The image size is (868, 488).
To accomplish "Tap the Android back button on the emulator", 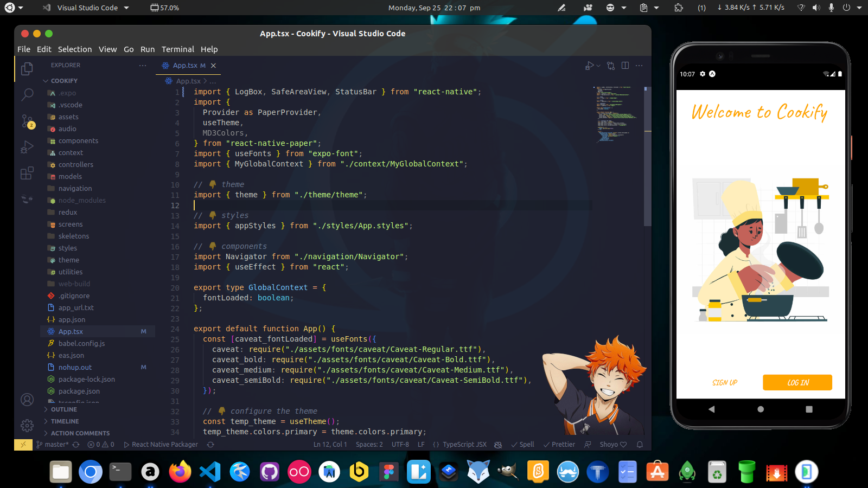I will click(x=711, y=409).
